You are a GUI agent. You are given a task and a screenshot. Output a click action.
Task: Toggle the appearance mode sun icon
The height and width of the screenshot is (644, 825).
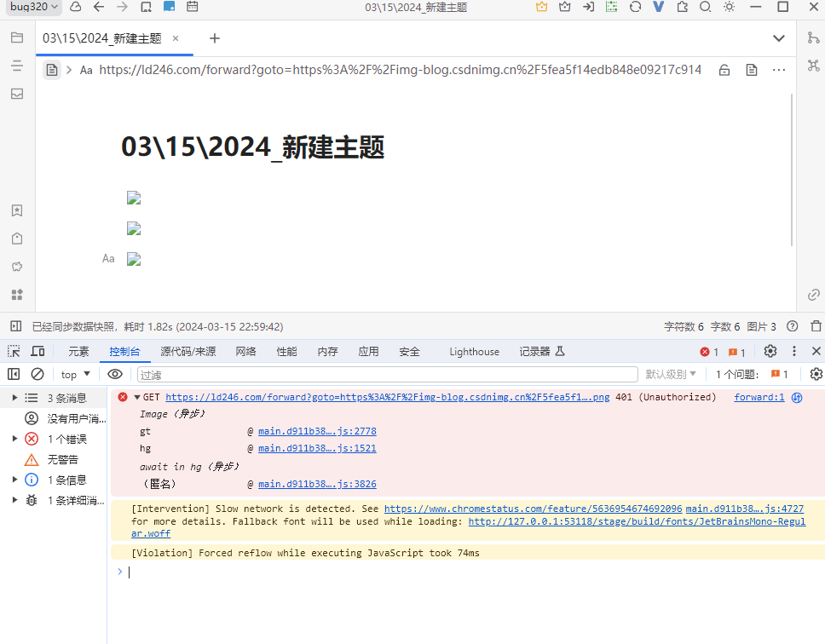pyautogui.click(x=730, y=7)
